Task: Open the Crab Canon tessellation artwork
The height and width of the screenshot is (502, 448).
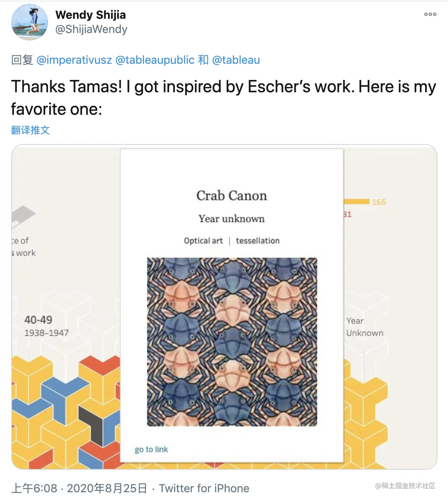Action: click(x=232, y=342)
